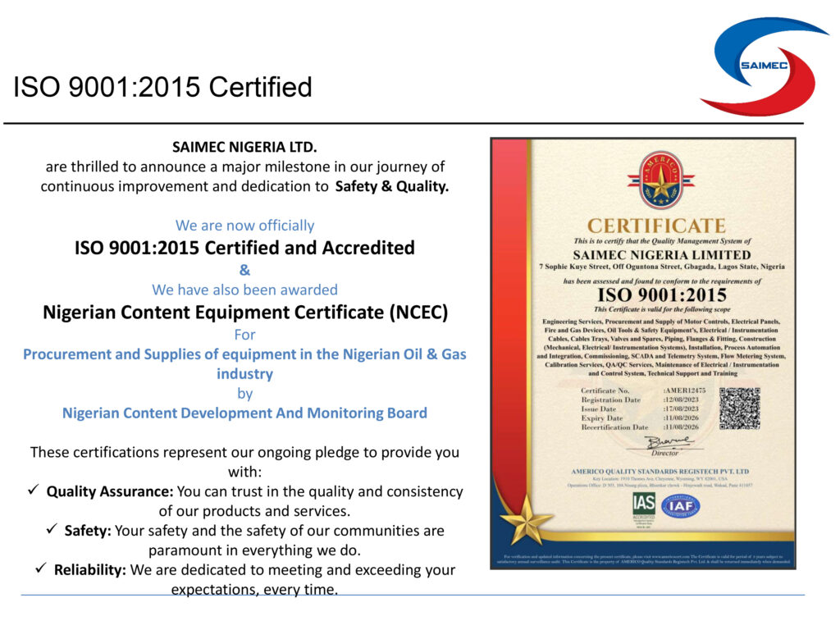Click the checkmark beside Safety bullet
The width and height of the screenshot is (840, 630).
tap(52, 530)
